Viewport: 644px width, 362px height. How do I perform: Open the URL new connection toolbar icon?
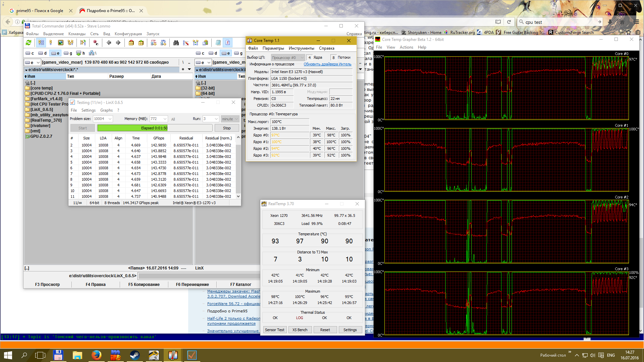tap(163, 43)
